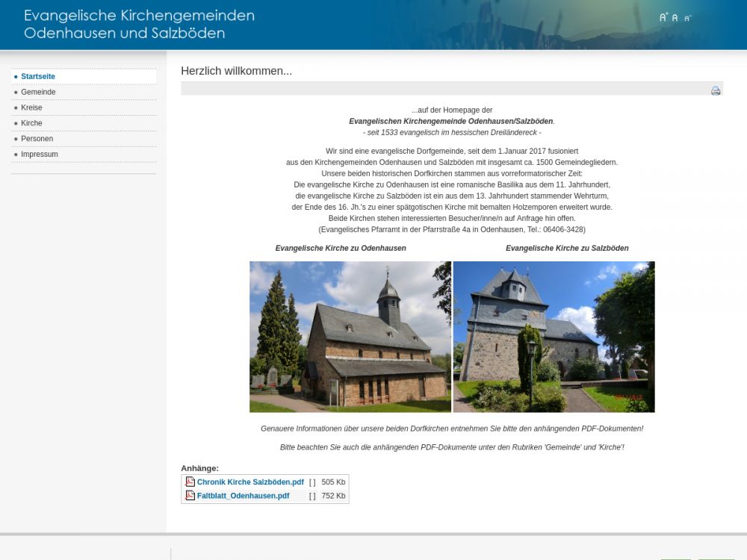Screen dimensions: 747x560
Task: Click the PDF icon beside Faltblatt_Odenhausen
Action: pyautogui.click(x=190, y=496)
